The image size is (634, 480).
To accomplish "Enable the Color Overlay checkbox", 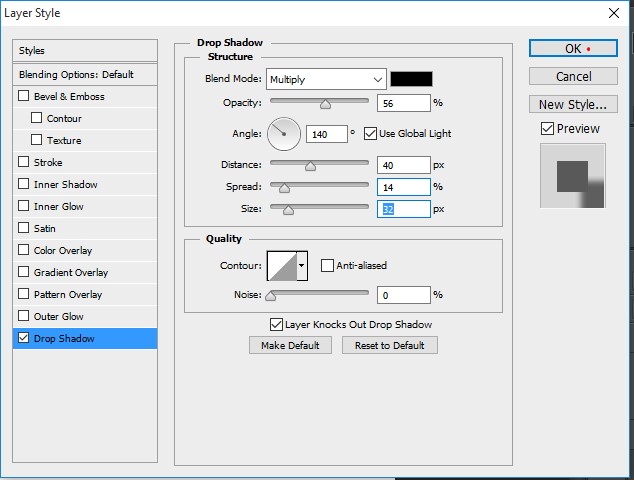I will [x=23, y=250].
